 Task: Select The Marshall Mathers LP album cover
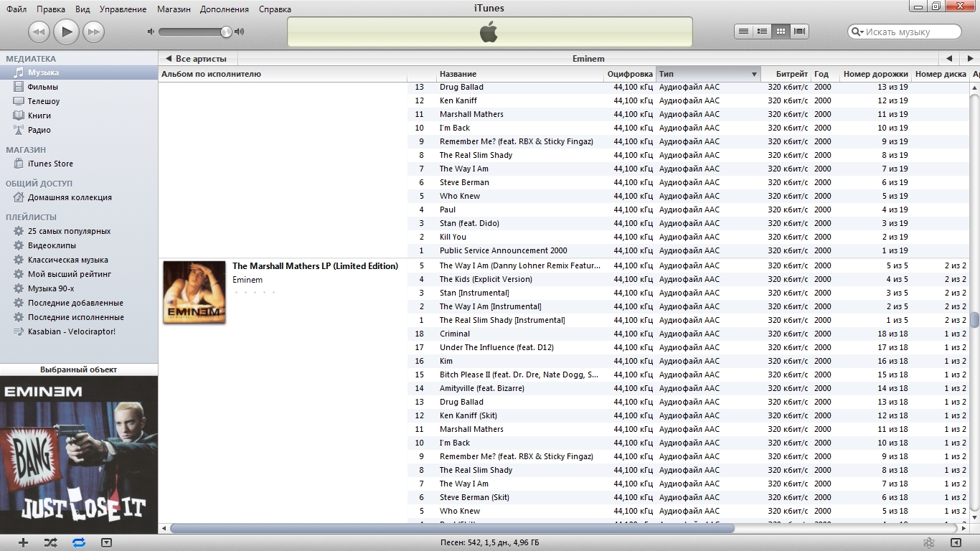click(194, 292)
